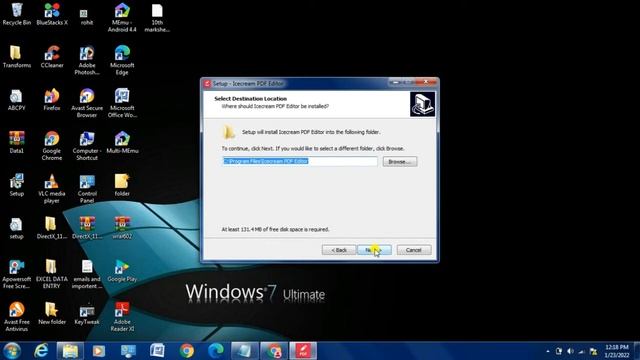Select the BlueStacks X desktop icon
This screenshot has height=360, width=640.
click(x=52, y=14)
